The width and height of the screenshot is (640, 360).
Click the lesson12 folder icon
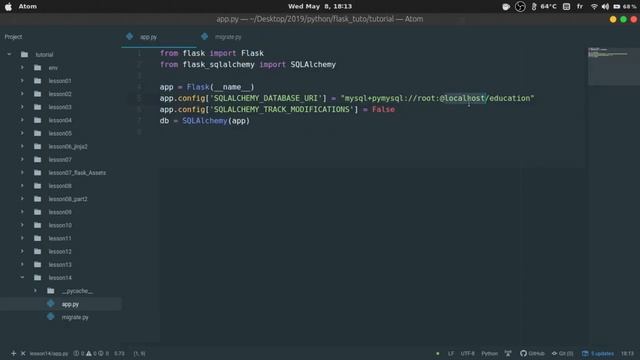[x=38, y=251]
